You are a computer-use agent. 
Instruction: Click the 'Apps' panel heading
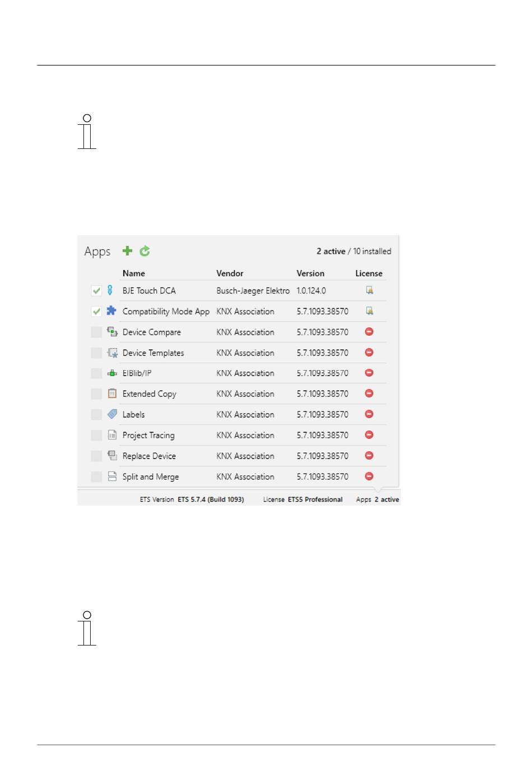(97, 251)
